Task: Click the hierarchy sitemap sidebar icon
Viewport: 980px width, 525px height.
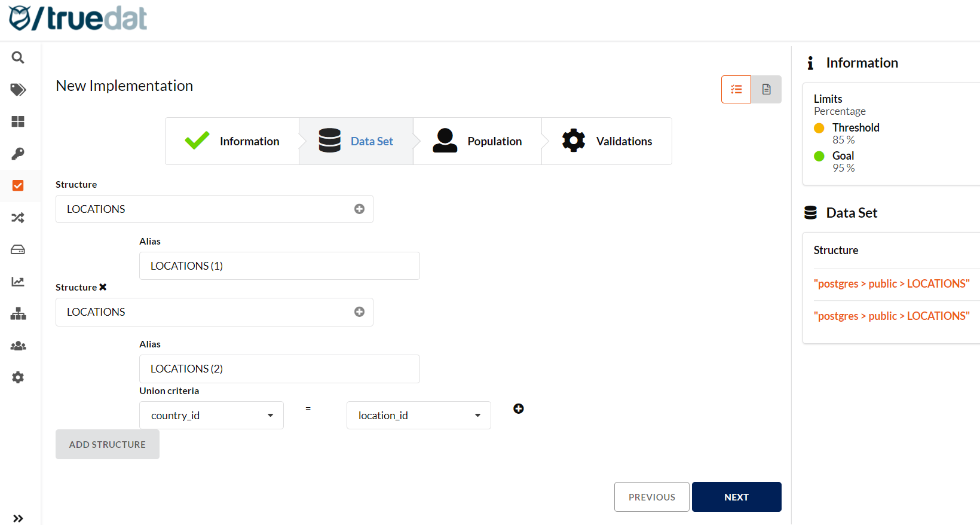Action: [18, 314]
